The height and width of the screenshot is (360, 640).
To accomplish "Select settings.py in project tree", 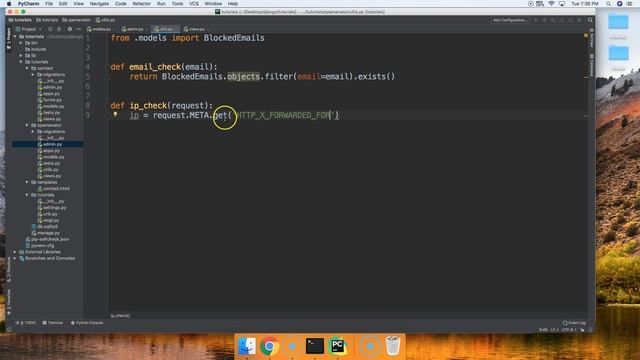I will coord(52,208).
